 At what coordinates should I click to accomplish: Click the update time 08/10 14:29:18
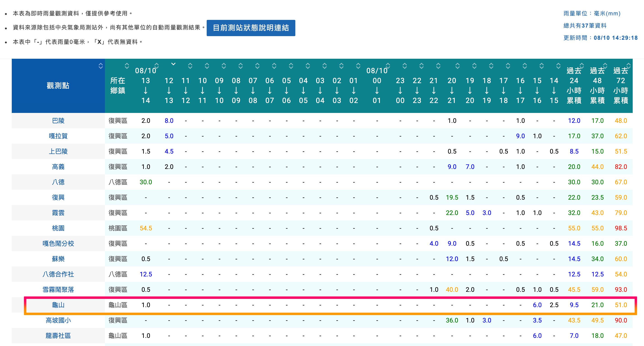point(616,38)
